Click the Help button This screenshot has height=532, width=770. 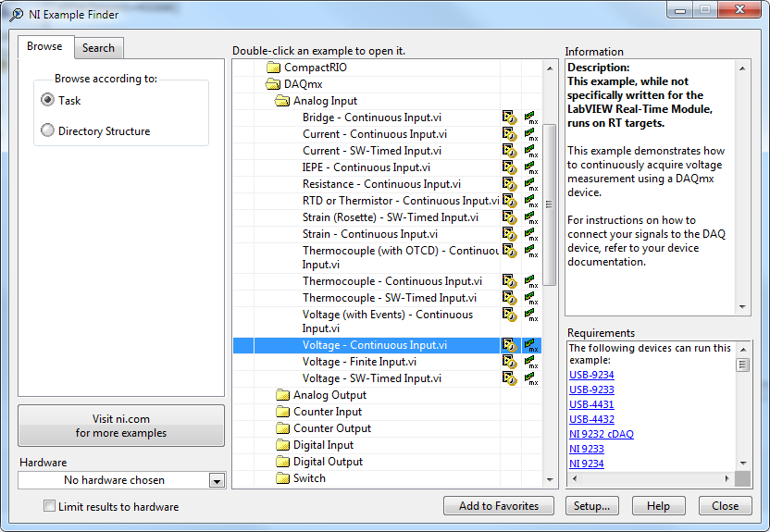[x=658, y=506]
